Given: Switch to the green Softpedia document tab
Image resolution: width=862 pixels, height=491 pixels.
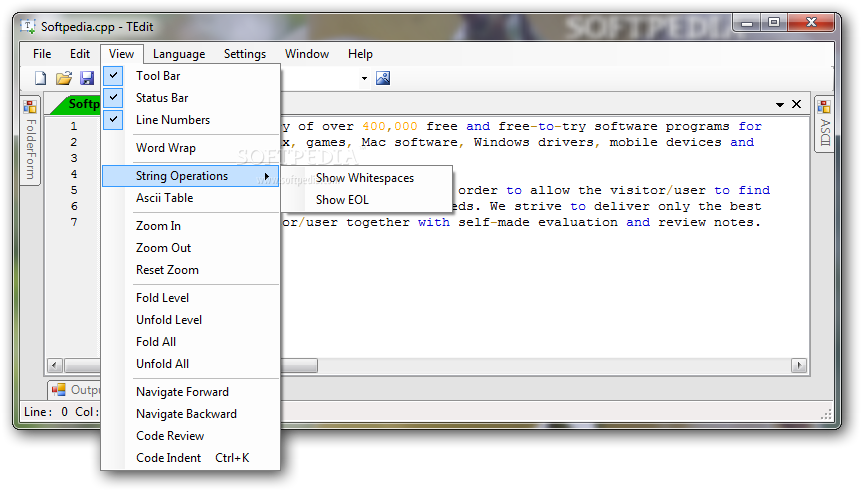Looking at the screenshot, I should 77,104.
